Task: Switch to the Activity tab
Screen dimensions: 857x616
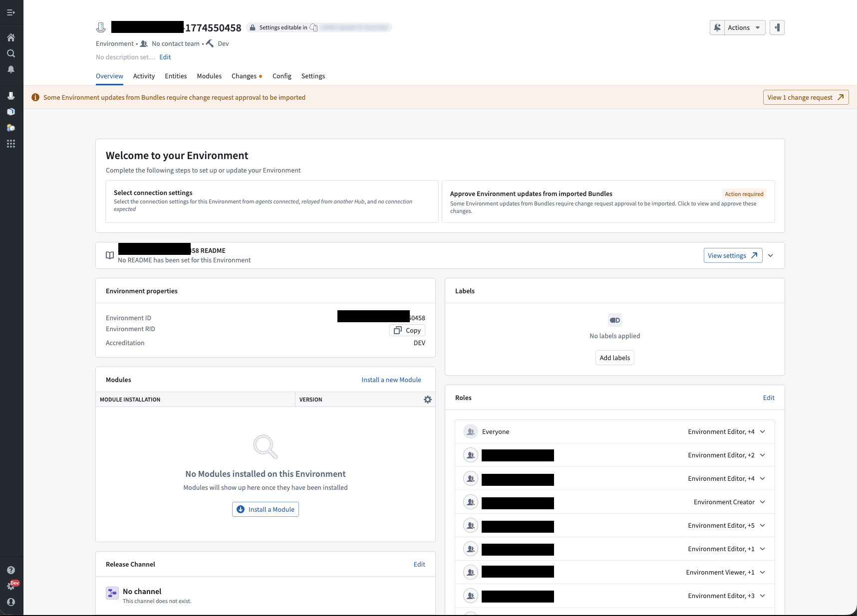Action: pos(144,76)
